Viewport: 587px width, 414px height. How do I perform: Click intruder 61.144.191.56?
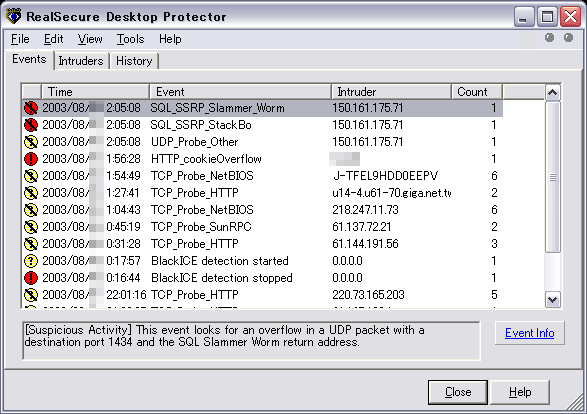365,244
